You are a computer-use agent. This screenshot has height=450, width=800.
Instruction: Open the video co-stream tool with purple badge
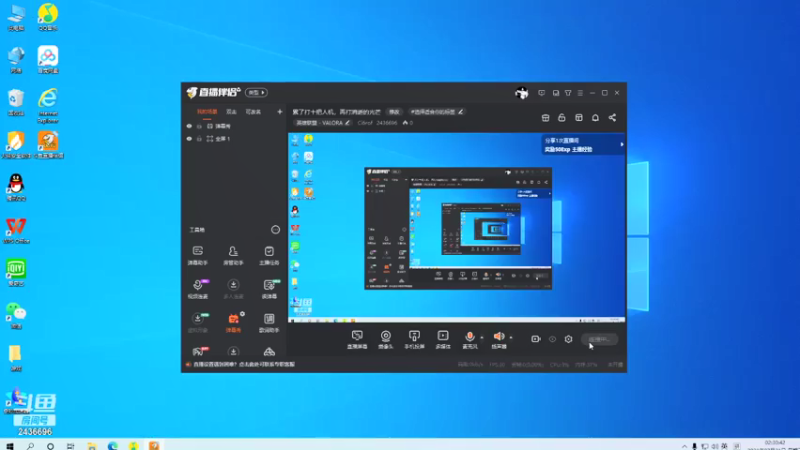coord(198,289)
